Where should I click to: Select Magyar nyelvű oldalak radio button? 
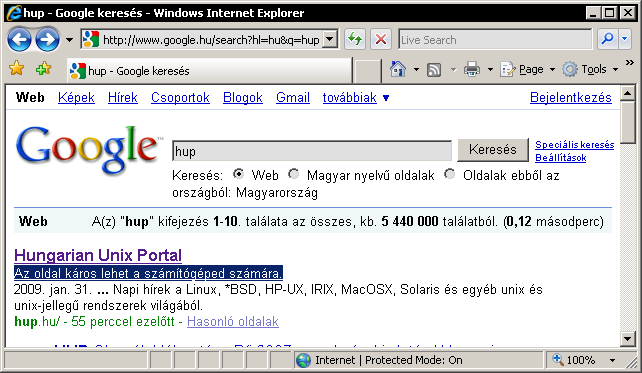(x=293, y=174)
